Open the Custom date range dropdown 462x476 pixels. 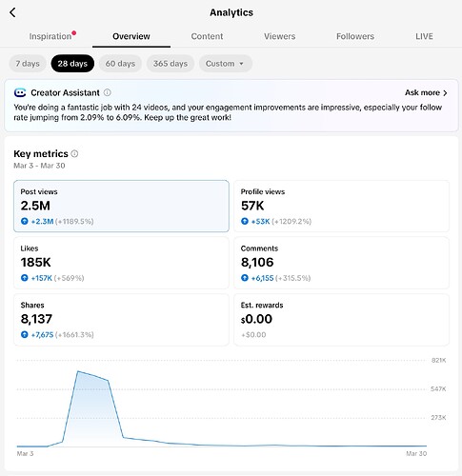226,64
